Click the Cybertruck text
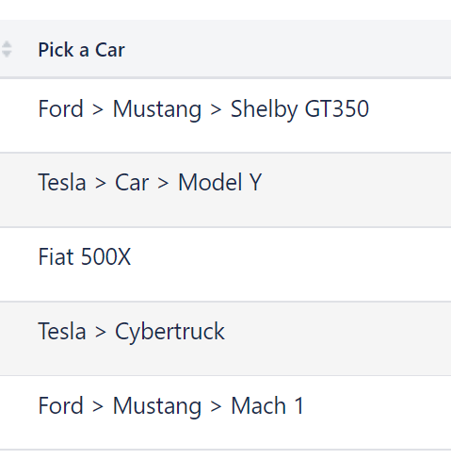451x476 pixels. coord(169,332)
